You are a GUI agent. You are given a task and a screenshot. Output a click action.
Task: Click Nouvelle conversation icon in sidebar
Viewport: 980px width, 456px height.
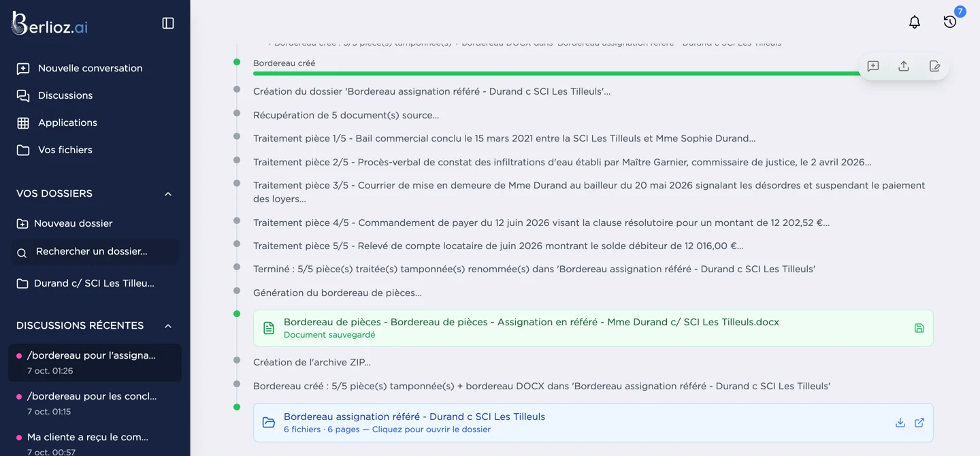pyautogui.click(x=23, y=68)
